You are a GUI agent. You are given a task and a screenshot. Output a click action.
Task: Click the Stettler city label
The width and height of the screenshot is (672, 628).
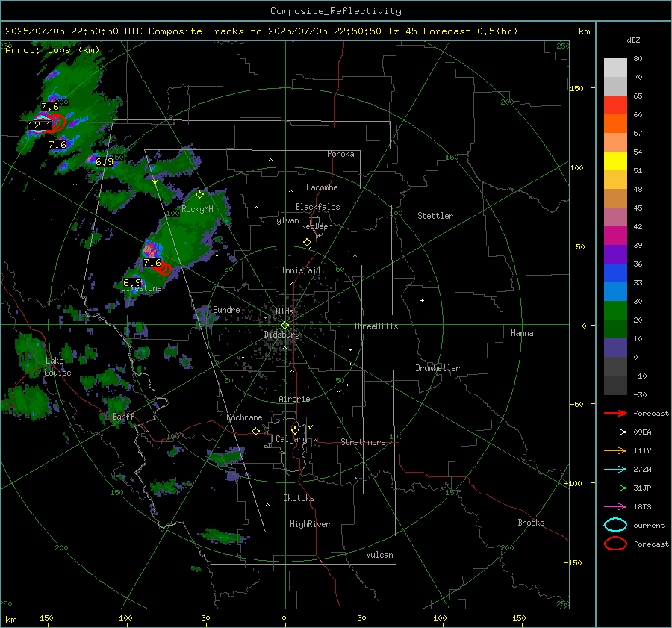click(435, 216)
